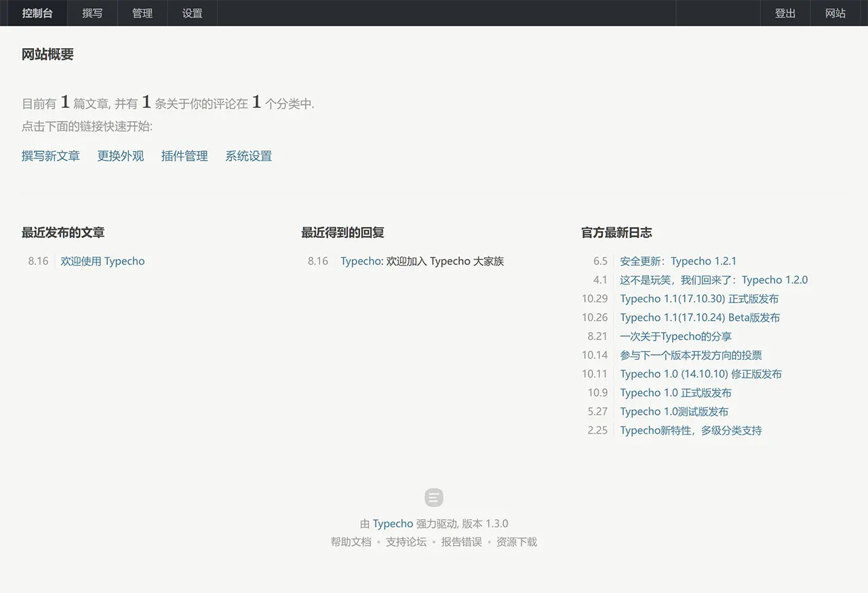
Task: Click the comment text 欢迎加入 Typecho 大家族
Action: click(446, 261)
